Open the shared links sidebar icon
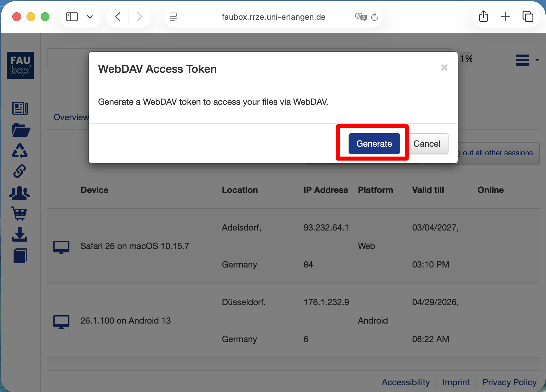546x392 pixels. [20, 171]
